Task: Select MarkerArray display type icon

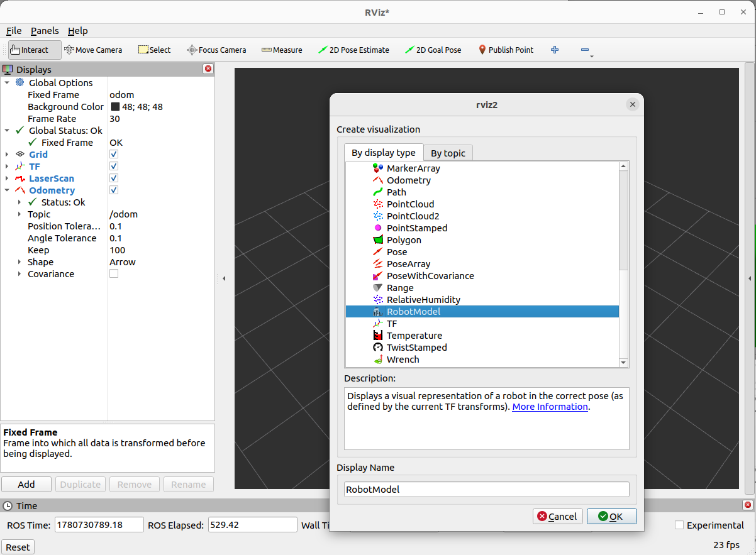Action: click(x=378, y=168)
